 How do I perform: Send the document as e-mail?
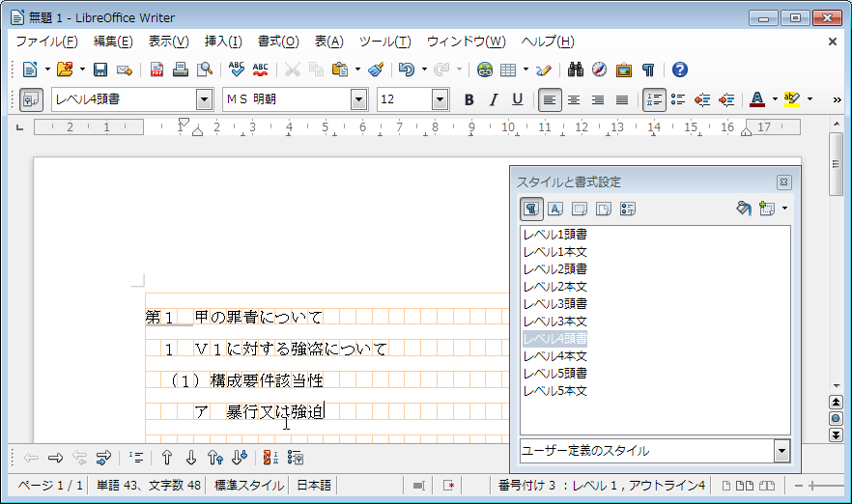coord(125,70)
